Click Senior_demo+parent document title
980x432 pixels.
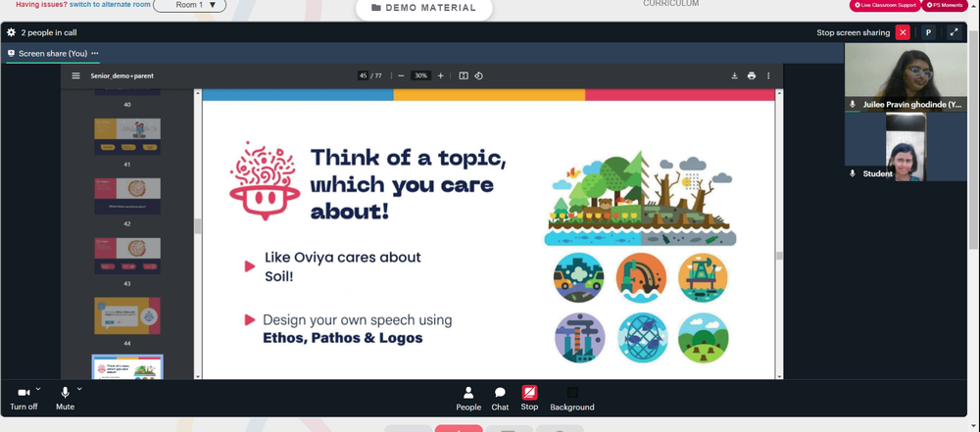tap(122, 75)
